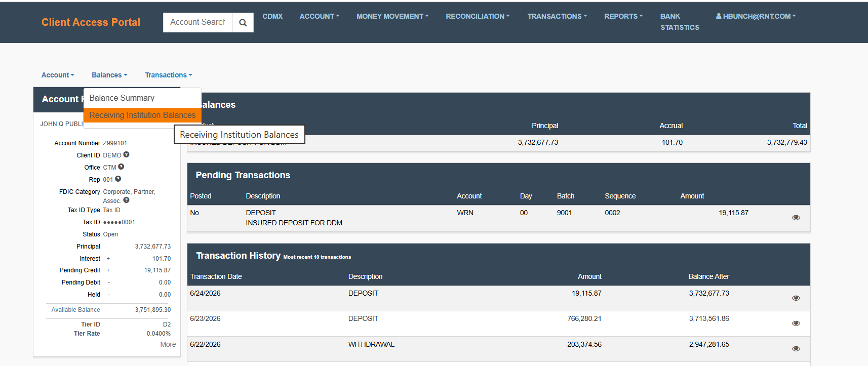
Task: Expand the blue Account sub-menu
Action: (x=58, y=75)
